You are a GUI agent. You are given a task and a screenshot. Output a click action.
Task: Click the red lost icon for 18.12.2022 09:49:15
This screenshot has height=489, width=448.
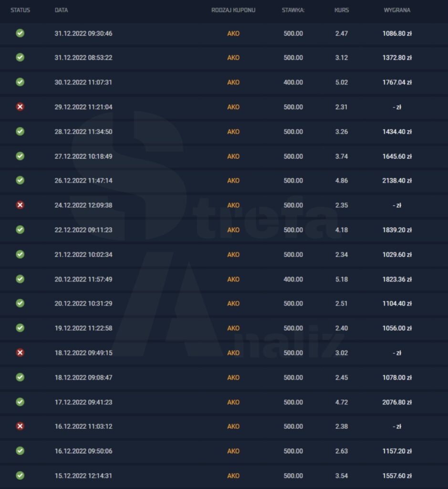point(20,352)
